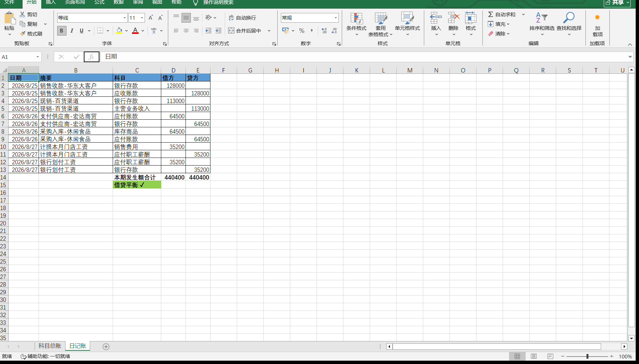
Task: Click the increase indent icon
Action: (x=218, y=31)
